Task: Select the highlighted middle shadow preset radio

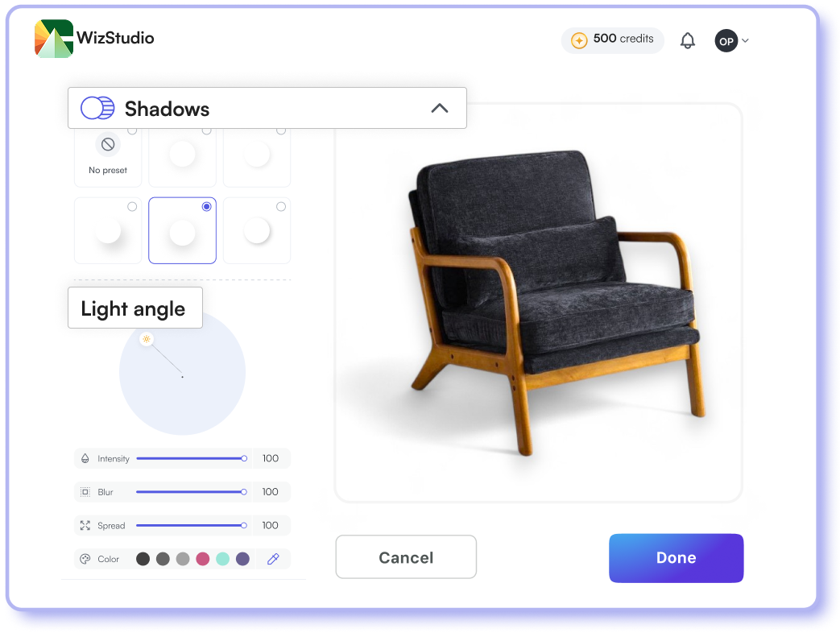Action: coord(207,207)
